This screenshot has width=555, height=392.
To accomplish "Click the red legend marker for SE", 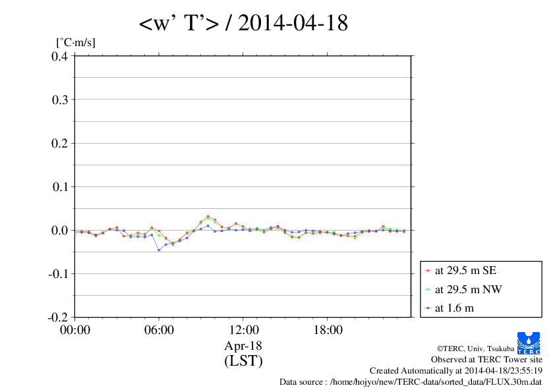I will tap(428, 271).
